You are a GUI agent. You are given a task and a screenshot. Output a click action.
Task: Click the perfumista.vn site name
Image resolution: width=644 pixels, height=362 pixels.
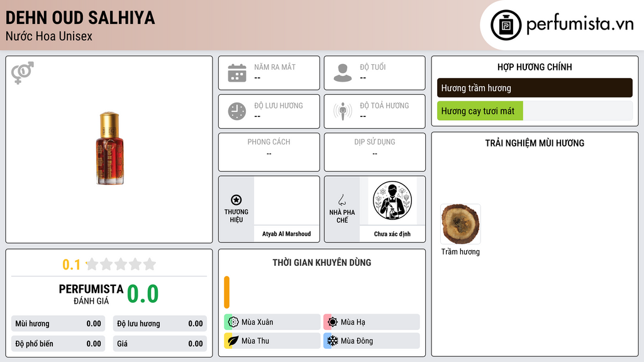[x=580, y=25]
